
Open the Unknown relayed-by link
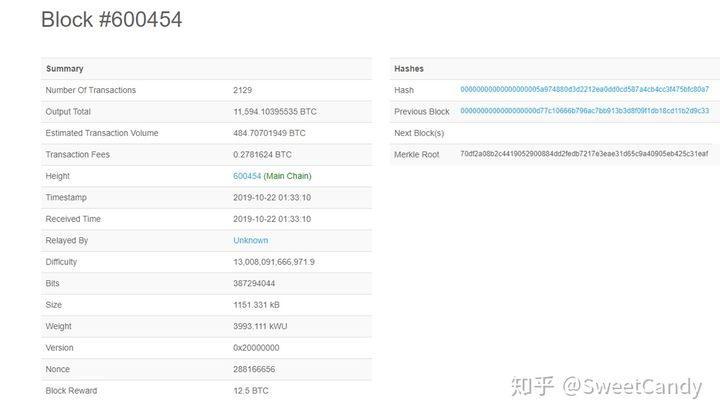[x=251, y=240]
